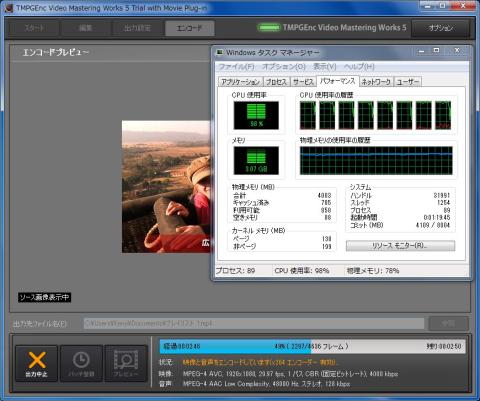Open リソース モニター(R) button
The height and width of the screenshot is (401, 480).
coord(400,246)
